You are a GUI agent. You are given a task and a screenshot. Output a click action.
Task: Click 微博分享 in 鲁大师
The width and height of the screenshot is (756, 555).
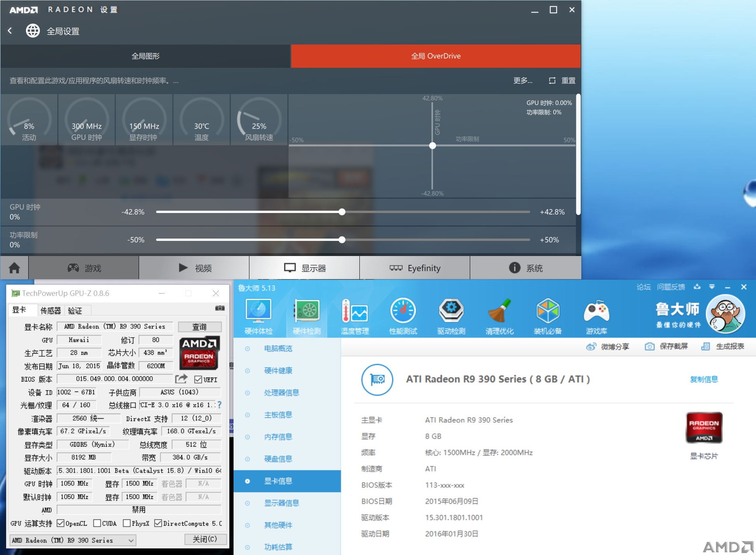(608, 346)
